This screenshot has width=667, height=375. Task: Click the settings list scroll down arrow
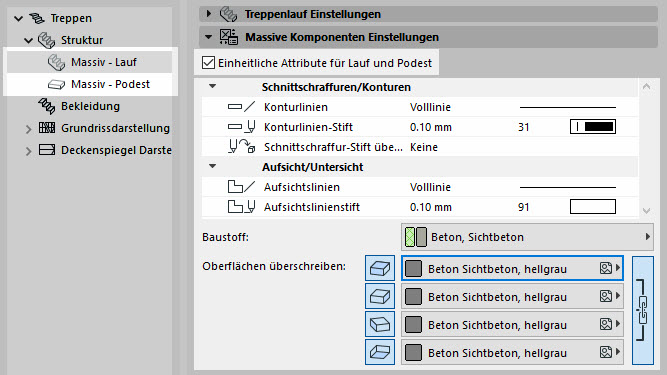coord(647,210)
